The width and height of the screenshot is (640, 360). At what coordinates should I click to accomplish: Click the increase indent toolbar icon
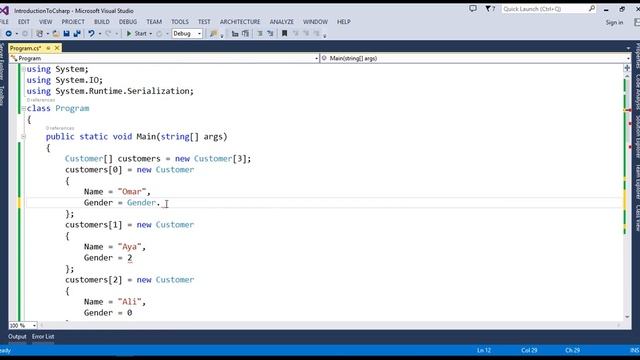tap(245, 33)
